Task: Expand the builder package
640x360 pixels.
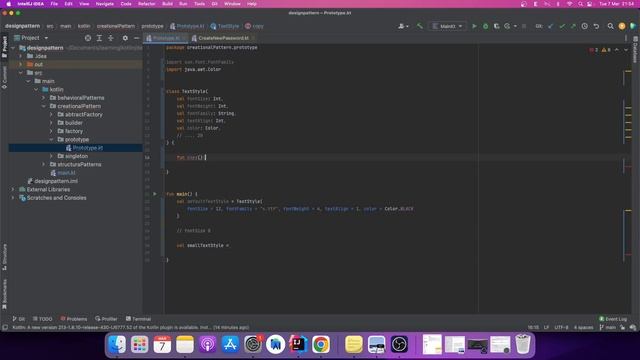Action: point(51,123)
